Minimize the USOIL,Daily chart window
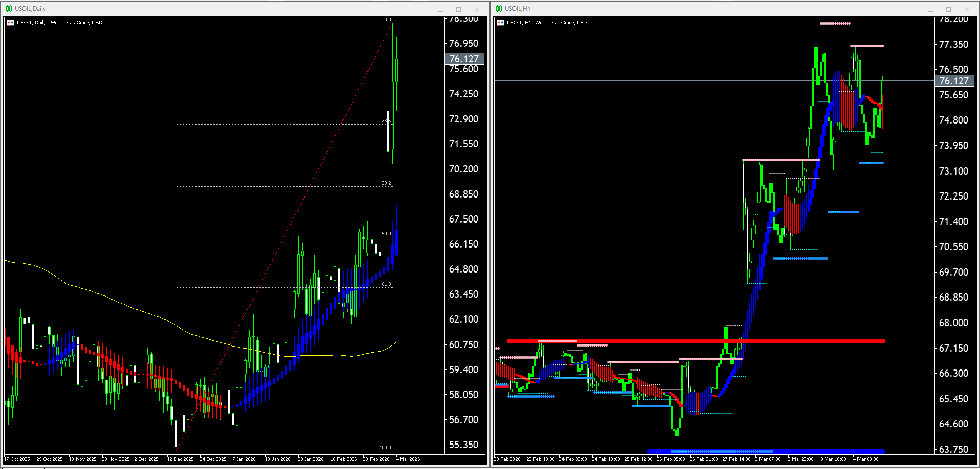The width and height of the screenshot is (980, 469). tap(440, 9)
